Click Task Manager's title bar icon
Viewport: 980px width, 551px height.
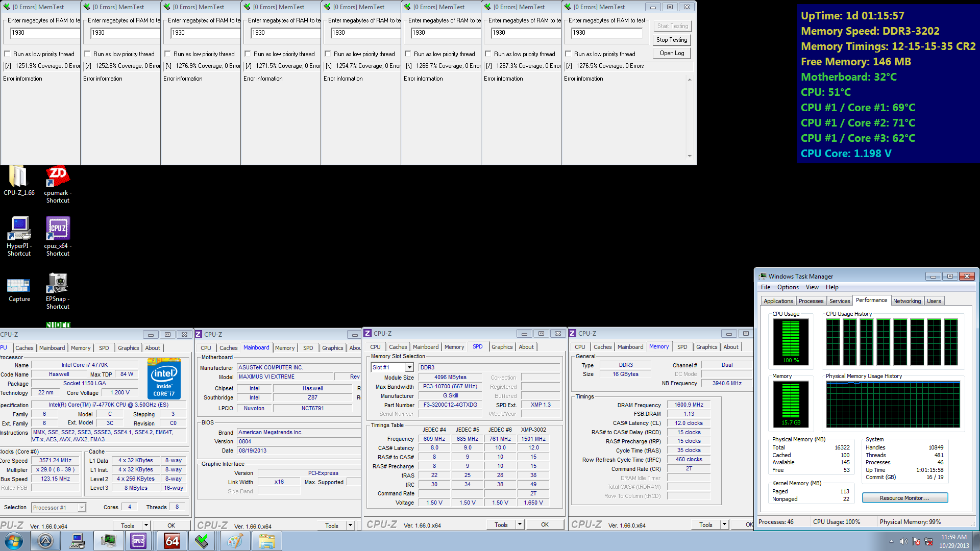763,276
